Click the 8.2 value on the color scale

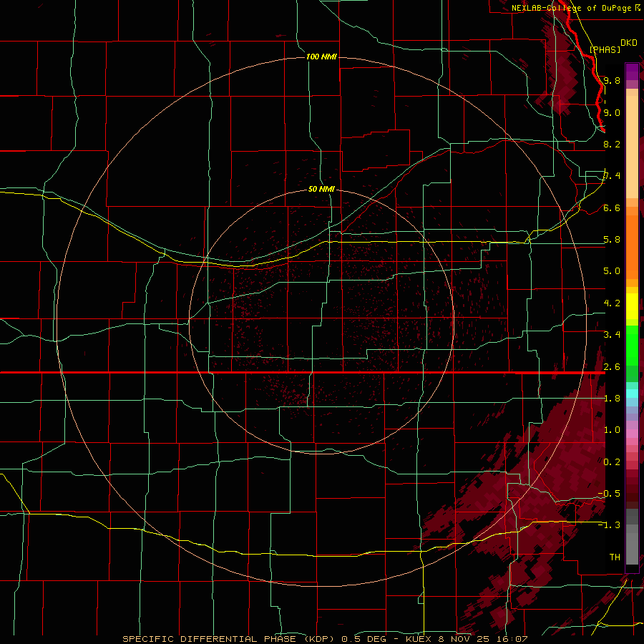click(x=612, y=144)
